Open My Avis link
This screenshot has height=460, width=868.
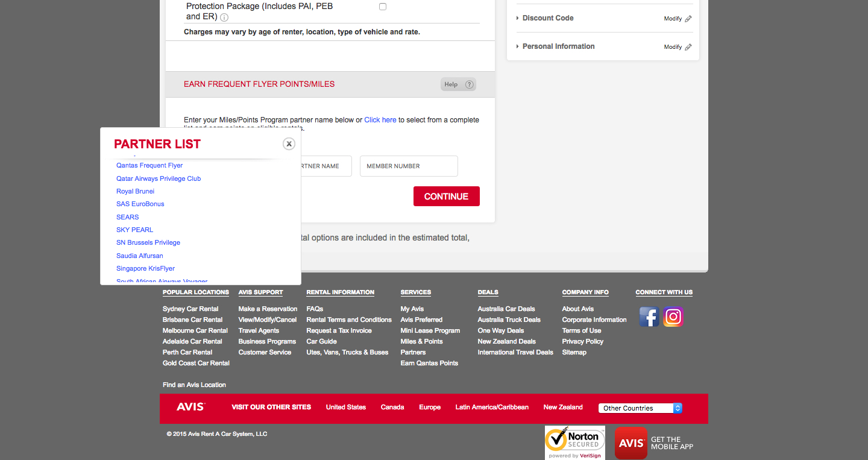point(412,309)
